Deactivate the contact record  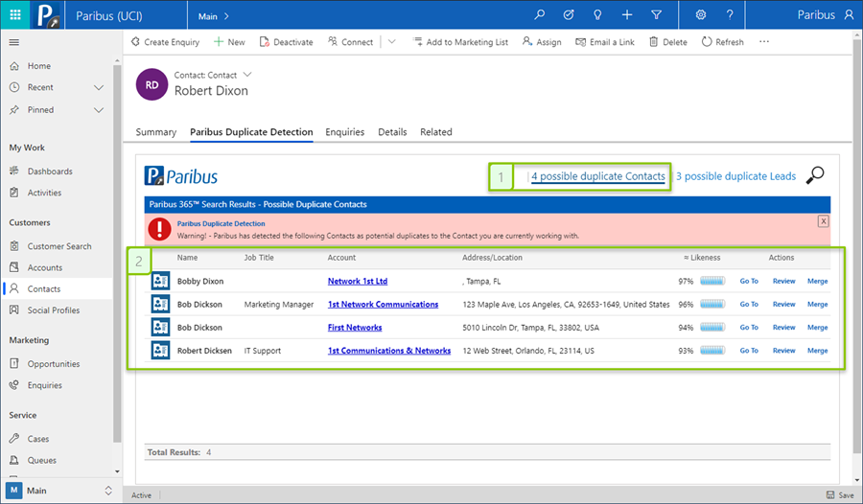[x=286, y=42]
